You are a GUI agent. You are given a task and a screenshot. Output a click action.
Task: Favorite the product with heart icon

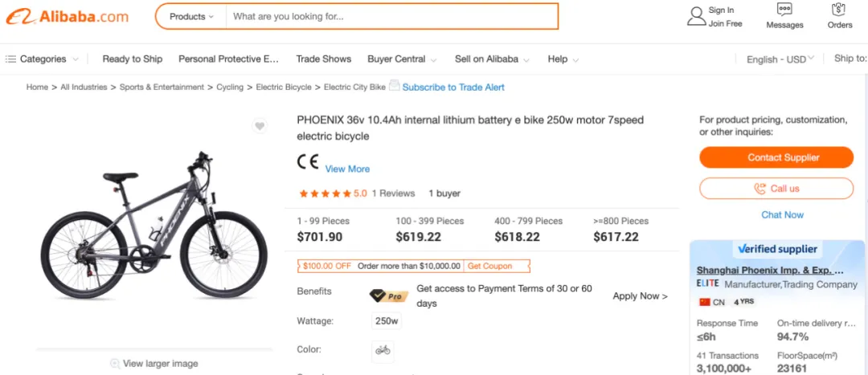[x=260, y=126]
